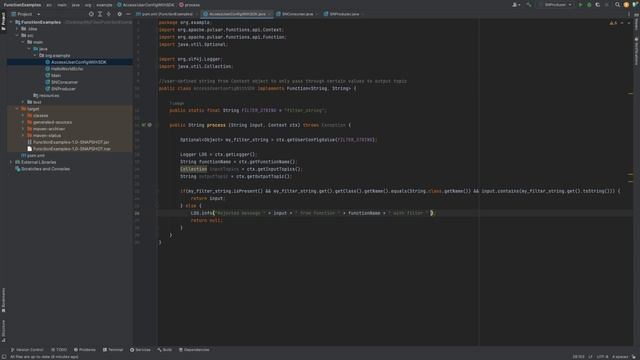640x360 pixels.
Task: Collapse the org.example package in tree
Action: [35, 56]
